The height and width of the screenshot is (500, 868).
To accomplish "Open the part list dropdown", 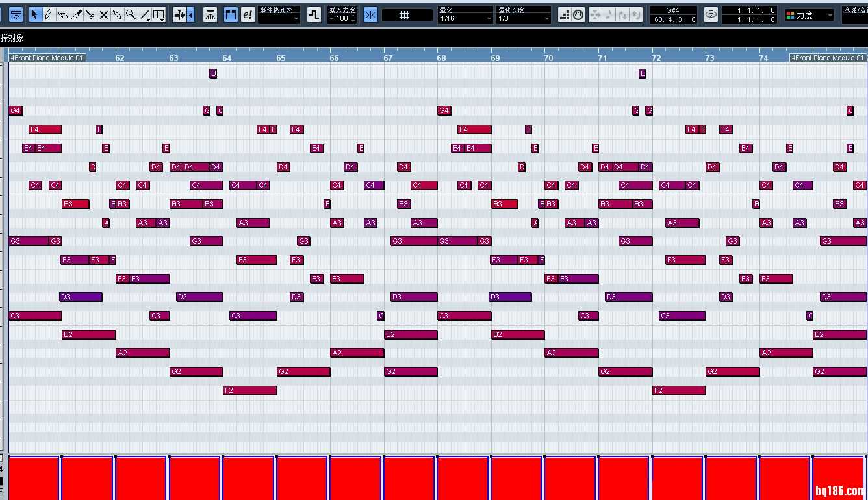I will click(279, 15).
